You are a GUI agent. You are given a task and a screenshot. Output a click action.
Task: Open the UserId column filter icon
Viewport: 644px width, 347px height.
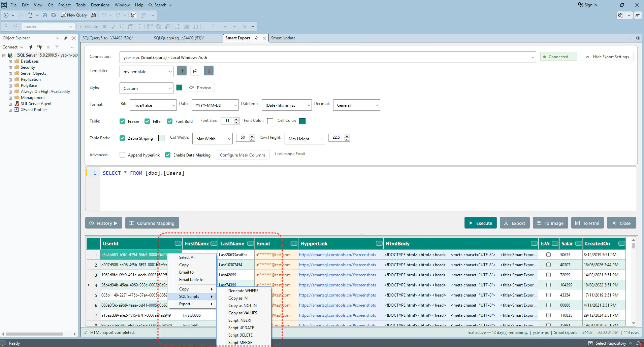178,243
